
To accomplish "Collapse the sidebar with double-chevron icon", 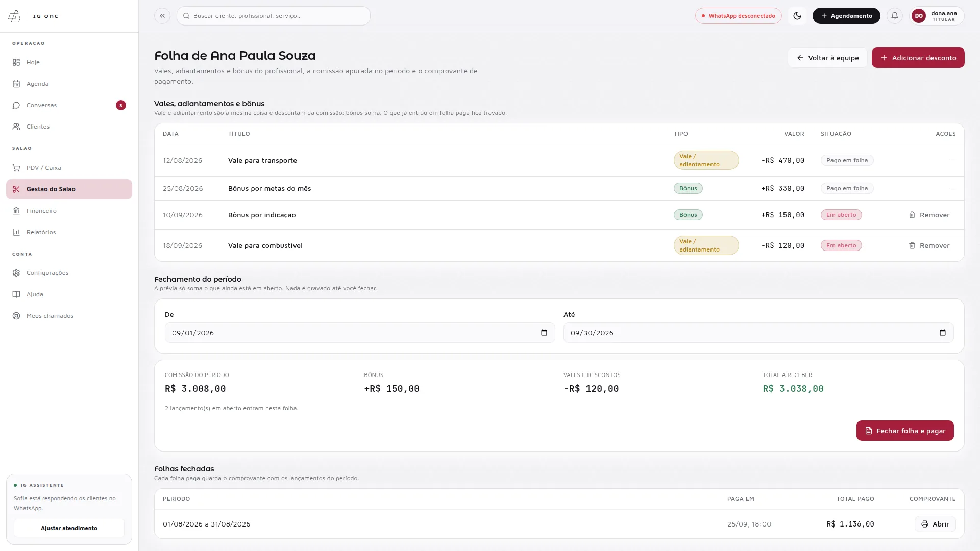I will coord(162,16).
